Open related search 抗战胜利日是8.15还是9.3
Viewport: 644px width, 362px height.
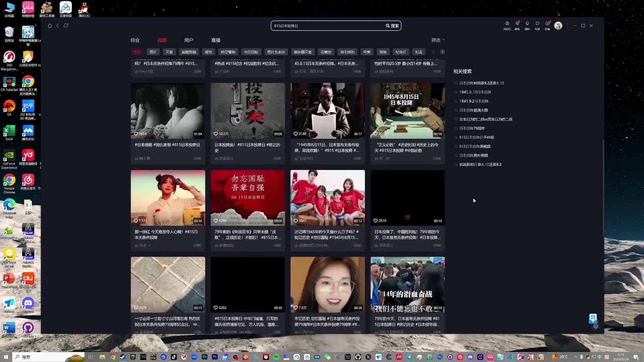(480, 164)
